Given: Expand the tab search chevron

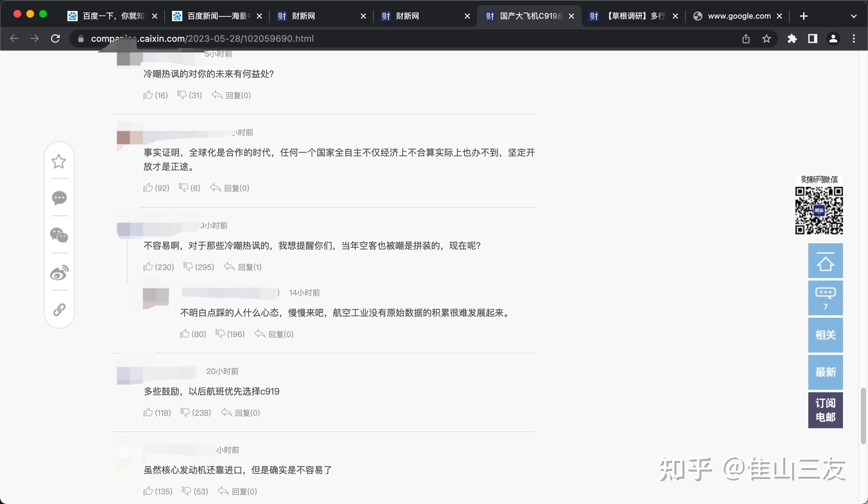Looking at the screenshot, I should click(x=854, y=16).
